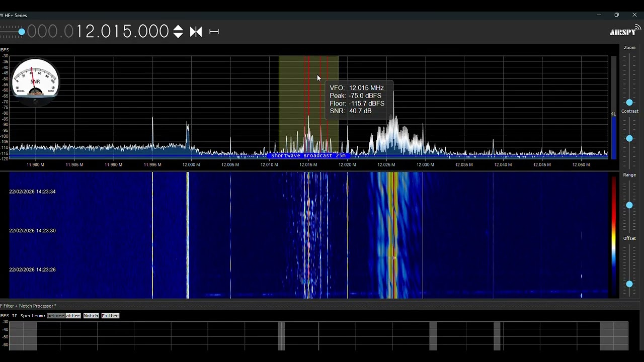Click the Peak -75.0 dBFS tooltip value

pyautogui.click(x=365, y=96)
